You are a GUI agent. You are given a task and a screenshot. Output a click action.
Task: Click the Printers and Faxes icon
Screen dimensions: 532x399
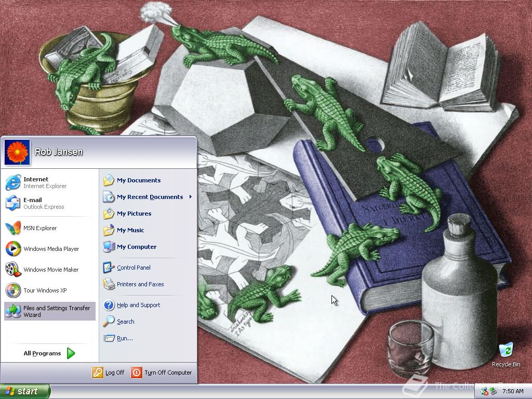109,284
